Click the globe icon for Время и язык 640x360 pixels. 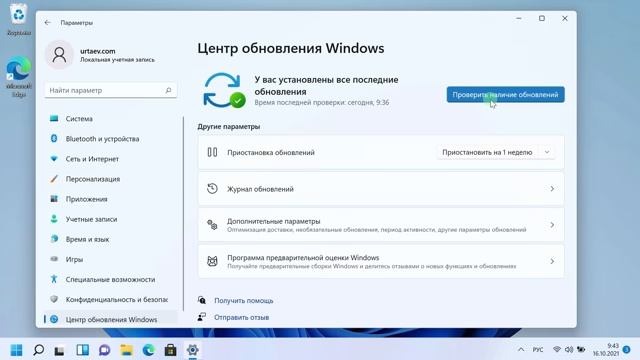pos(54,239)
